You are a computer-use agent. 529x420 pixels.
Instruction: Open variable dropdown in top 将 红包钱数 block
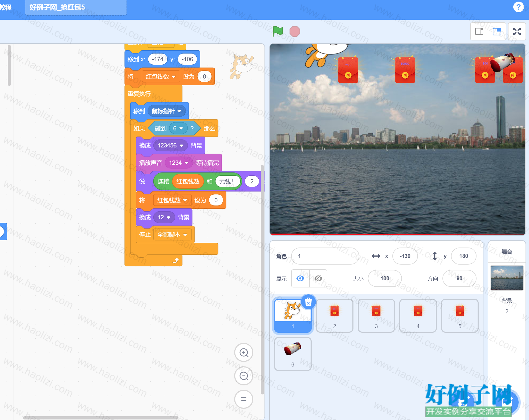(161, 77)
